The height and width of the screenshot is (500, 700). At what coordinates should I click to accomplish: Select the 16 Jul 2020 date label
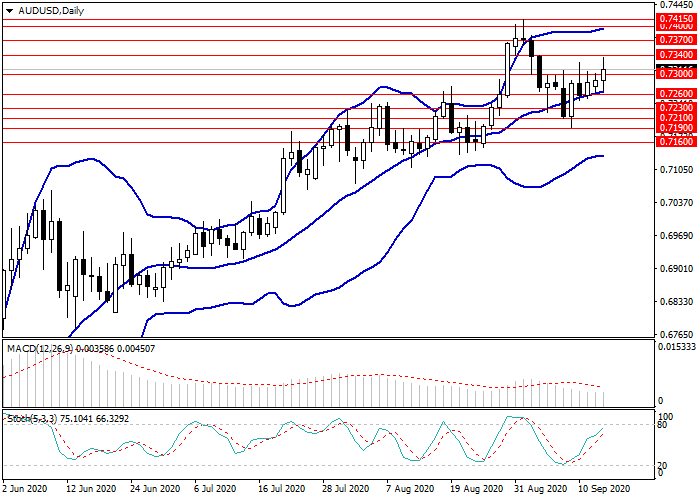point(280,490)
